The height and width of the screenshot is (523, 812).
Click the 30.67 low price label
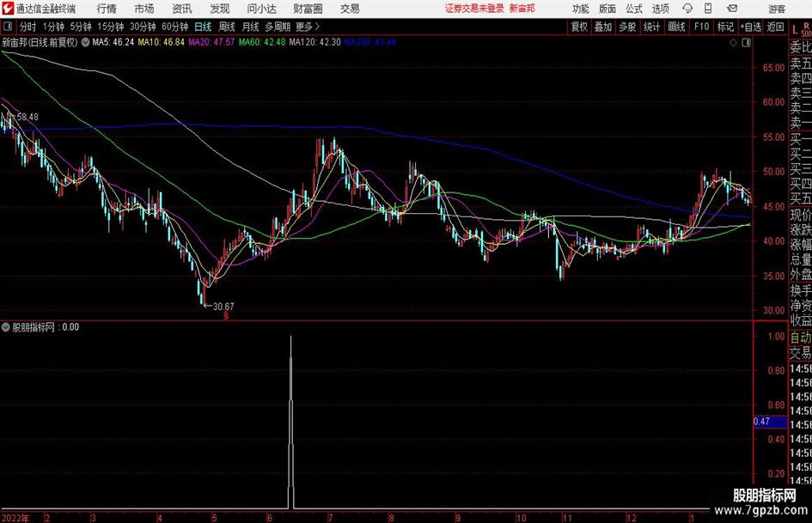click(223, 307)
